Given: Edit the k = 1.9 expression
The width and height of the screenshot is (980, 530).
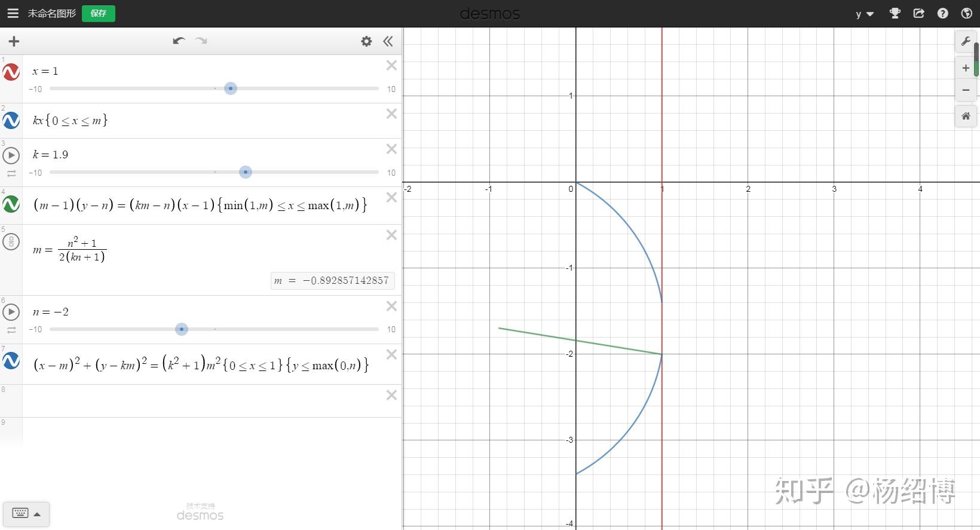Looking at the screenshot, I should point(51,155).
